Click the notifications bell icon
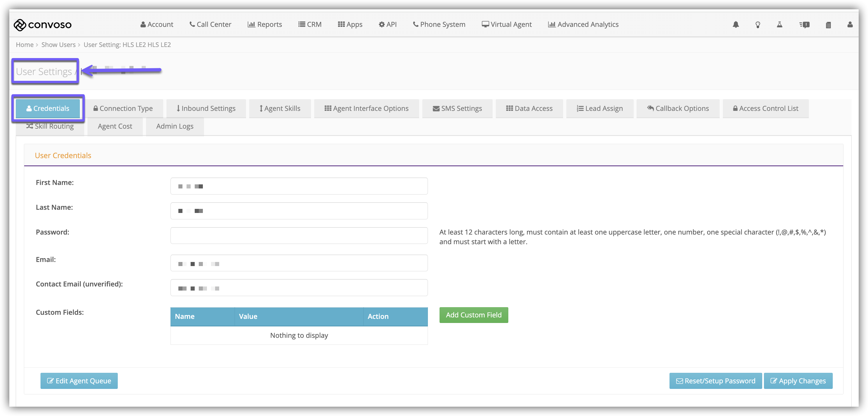Image resolution: width=868 pixels, height=416 pixels. (736, 25)
